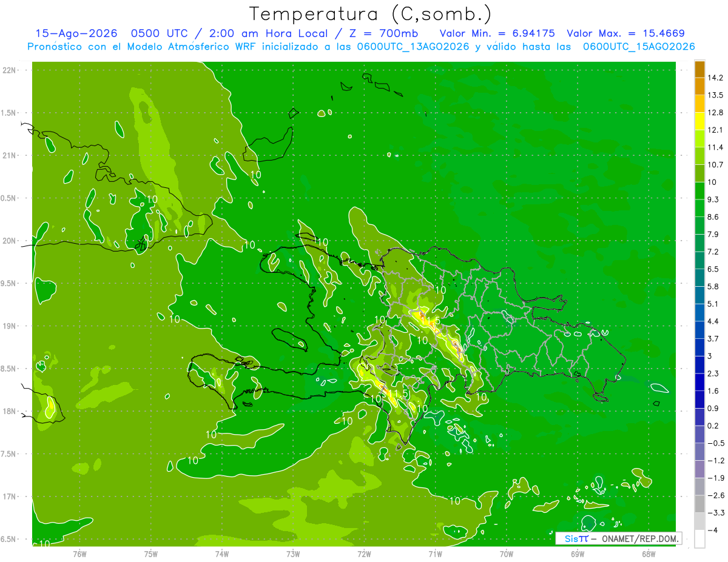Click the "70W" longitude label
The height and width of the screenshot is (562, 728).
[x=507, y=554]
